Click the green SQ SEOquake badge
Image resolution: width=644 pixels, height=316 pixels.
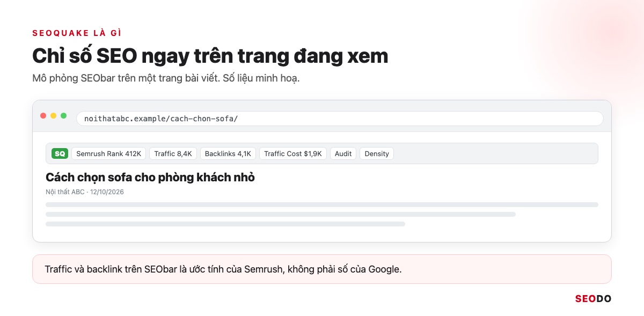point(60,153)
